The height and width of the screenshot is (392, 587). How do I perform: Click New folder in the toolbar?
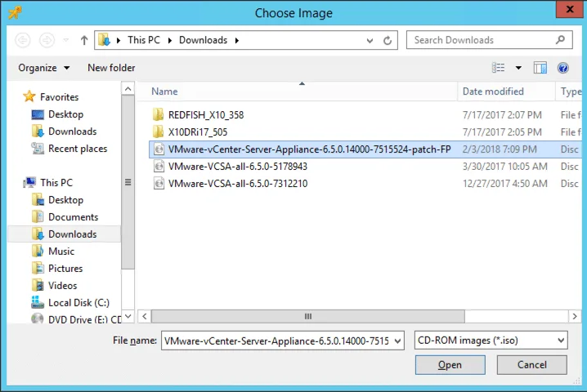click(x=111, y=68)
